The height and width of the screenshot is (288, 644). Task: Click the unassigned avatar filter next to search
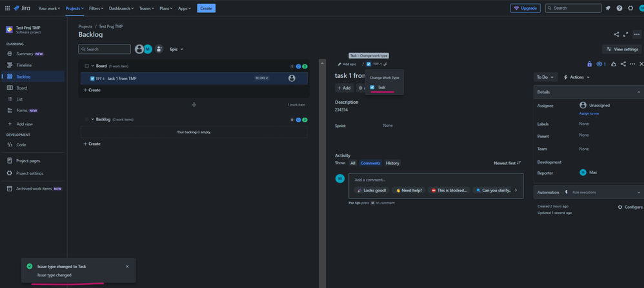[x=139, y=49]
